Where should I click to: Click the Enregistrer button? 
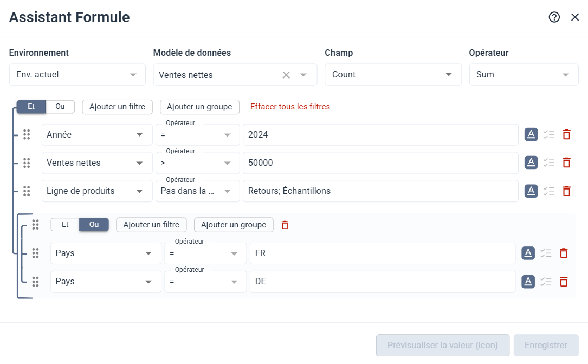point(546,345)
